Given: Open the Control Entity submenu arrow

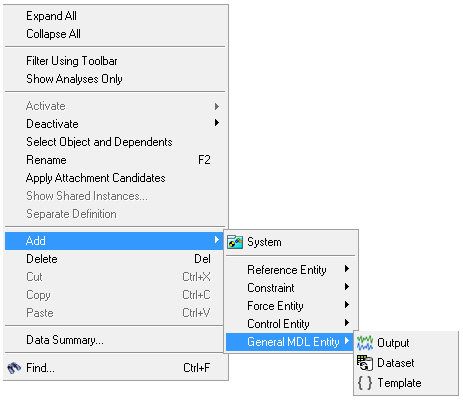Looking at the screenshot, I should 347,323.
